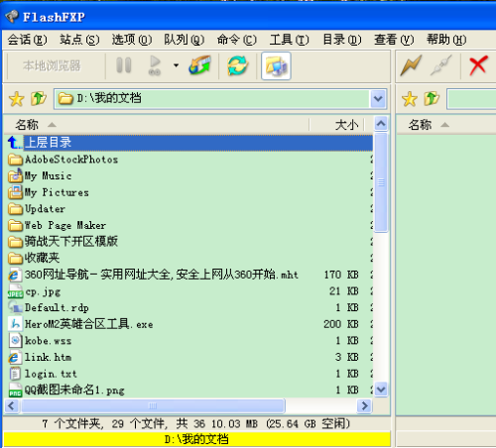Viewport: 496px width, 448px height.
Task: Open the 帮助(H) help menu
Action: pos(446,40)
